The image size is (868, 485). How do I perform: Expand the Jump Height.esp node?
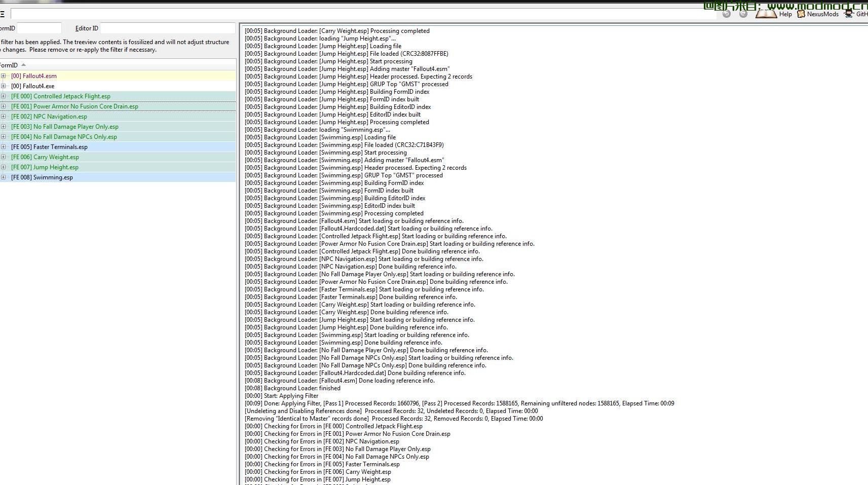(x=3, y=167)
